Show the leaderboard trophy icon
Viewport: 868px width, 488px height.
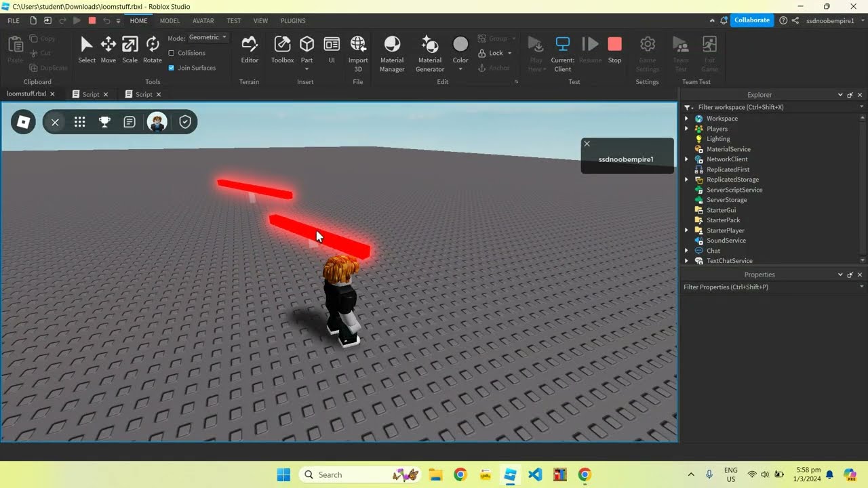coord(104,122)
